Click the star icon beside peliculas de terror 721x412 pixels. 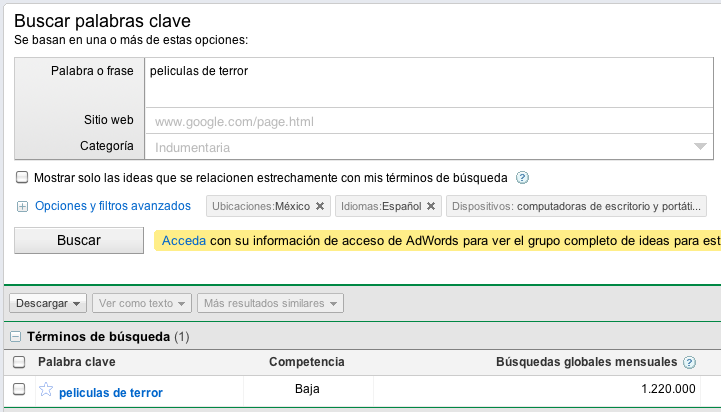[45, 391]
